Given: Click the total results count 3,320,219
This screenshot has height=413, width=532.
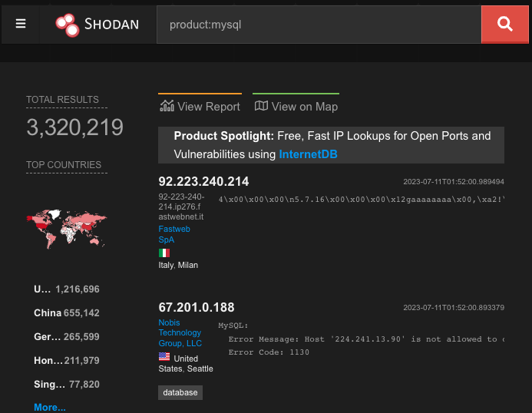Looking at the screenshot, I should [x=74, y=127].
